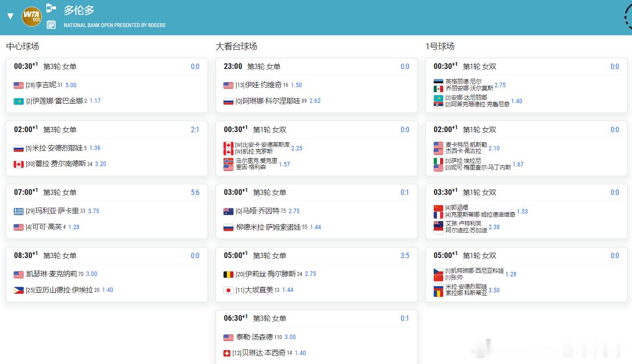Click NATIONAL BANK OPEN PRESENTED BY ROGERS text
632x364 pixels.
[114, 25]
